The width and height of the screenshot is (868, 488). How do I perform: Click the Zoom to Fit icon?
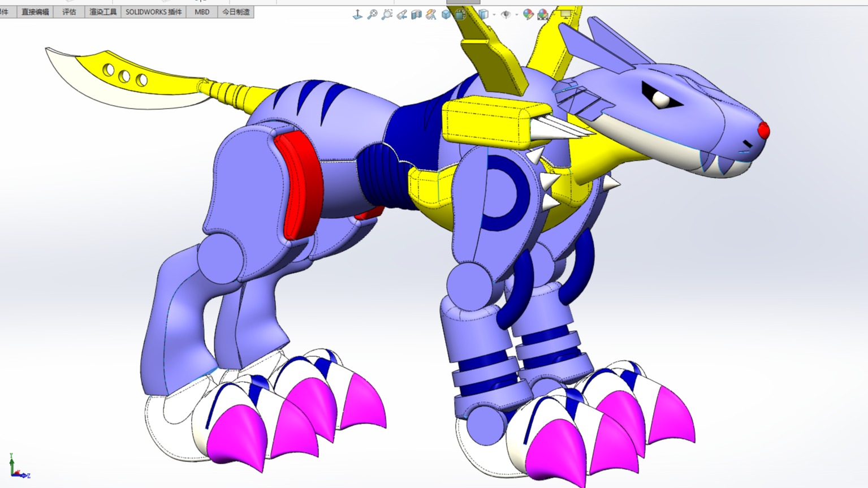point(372,15)
